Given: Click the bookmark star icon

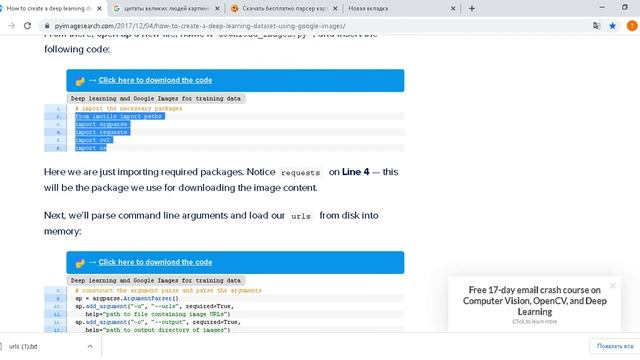Looking at the screenshot, I should 613,26.
